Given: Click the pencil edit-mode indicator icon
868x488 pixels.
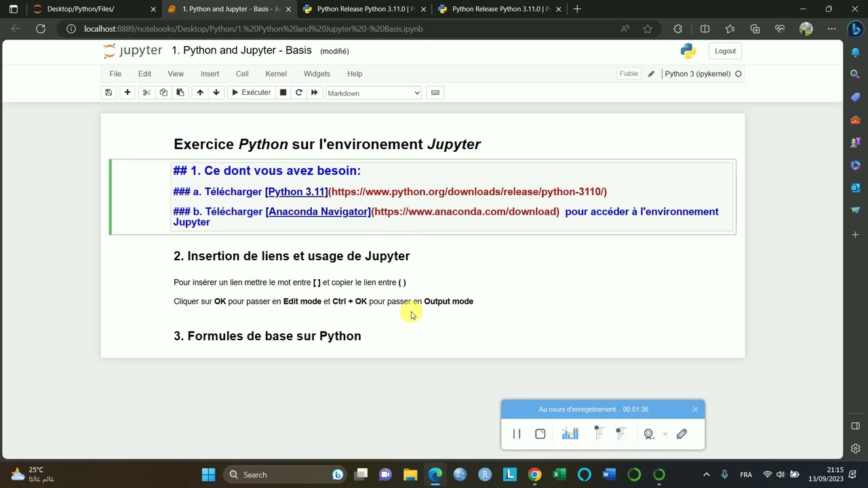Looking at the screenshot, I should point(651,74).
